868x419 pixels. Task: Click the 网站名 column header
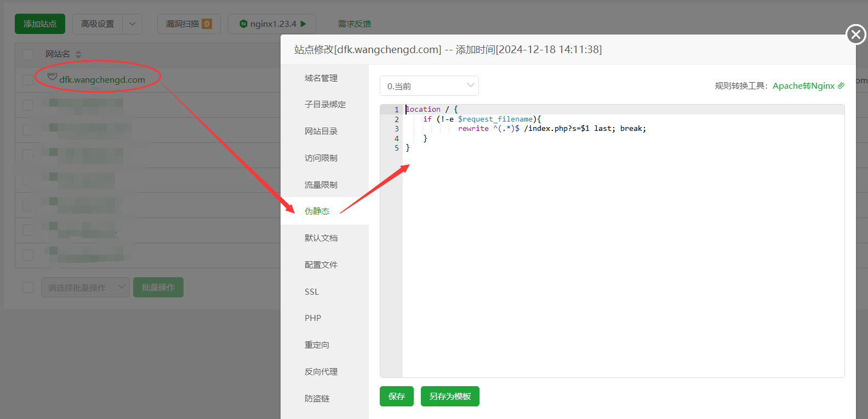(x=58, y=54)
